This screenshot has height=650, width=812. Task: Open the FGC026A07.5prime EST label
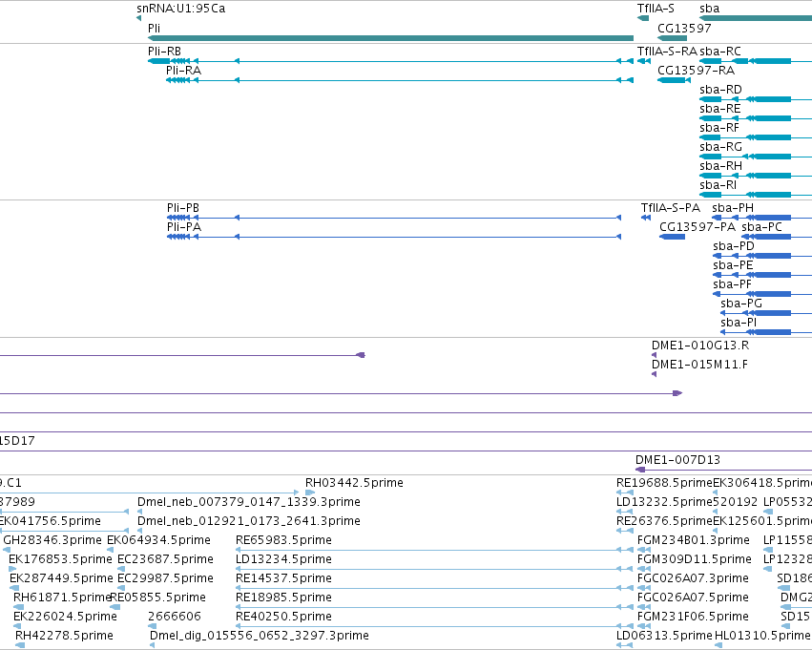coord(693,598)
